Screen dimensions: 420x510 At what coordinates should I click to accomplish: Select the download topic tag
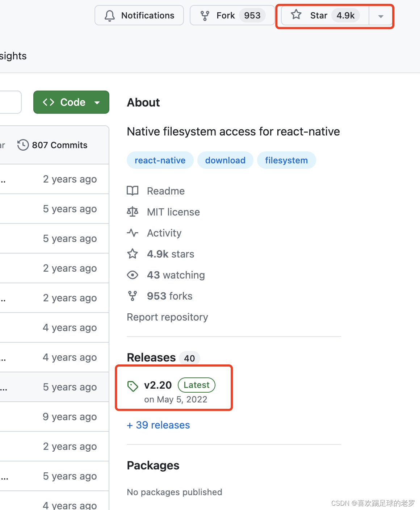click(225, 160)
